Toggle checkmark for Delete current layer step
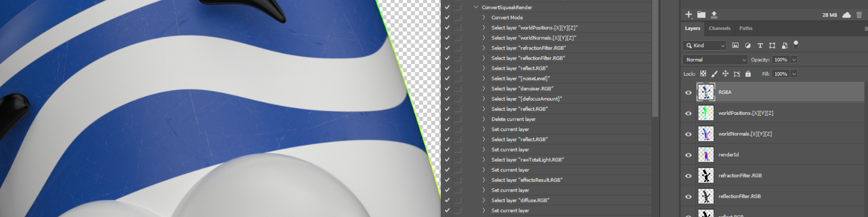Image resolution: width=868 pixels, height=217 pixels. 447,119
